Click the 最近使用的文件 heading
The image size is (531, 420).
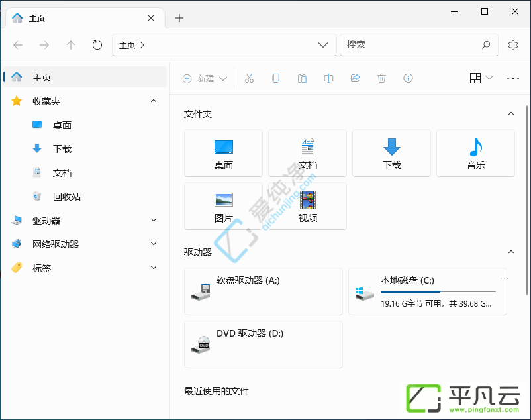(217, 391)
